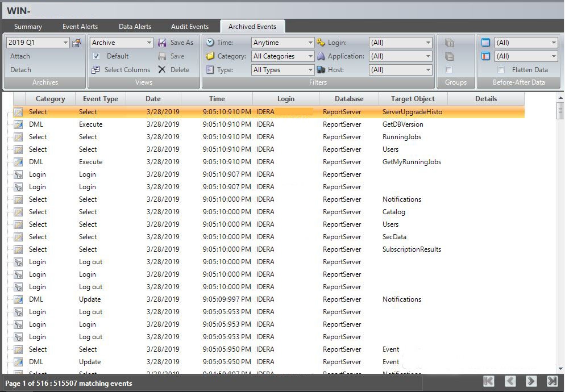Click the top Groups expand icon
Viewport: 565px width, 392px height.
tap(449, 43)
